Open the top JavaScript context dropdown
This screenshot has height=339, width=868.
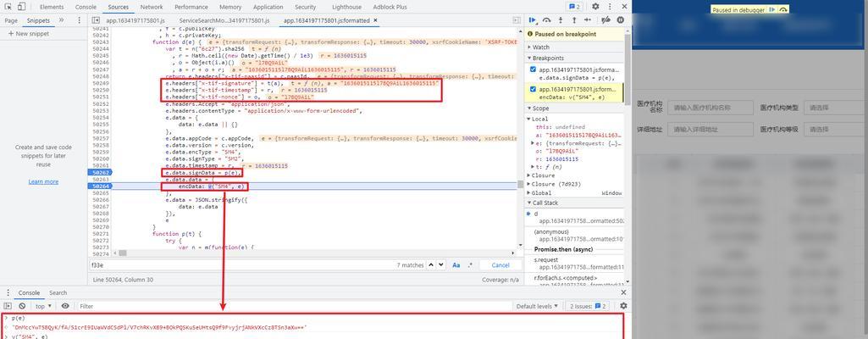click(44, 306)
